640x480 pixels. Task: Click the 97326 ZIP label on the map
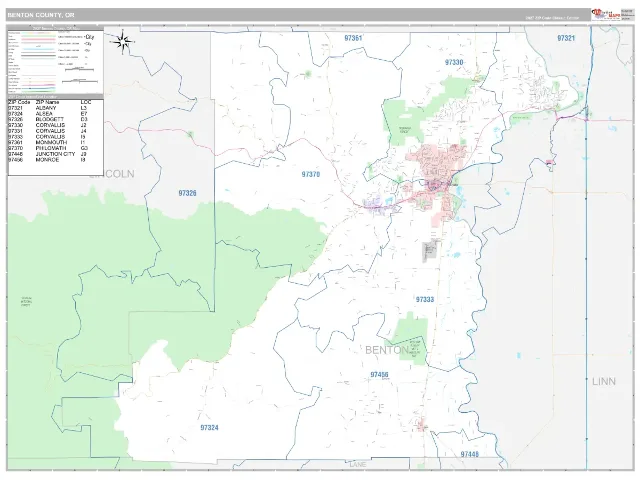(187, 193)
